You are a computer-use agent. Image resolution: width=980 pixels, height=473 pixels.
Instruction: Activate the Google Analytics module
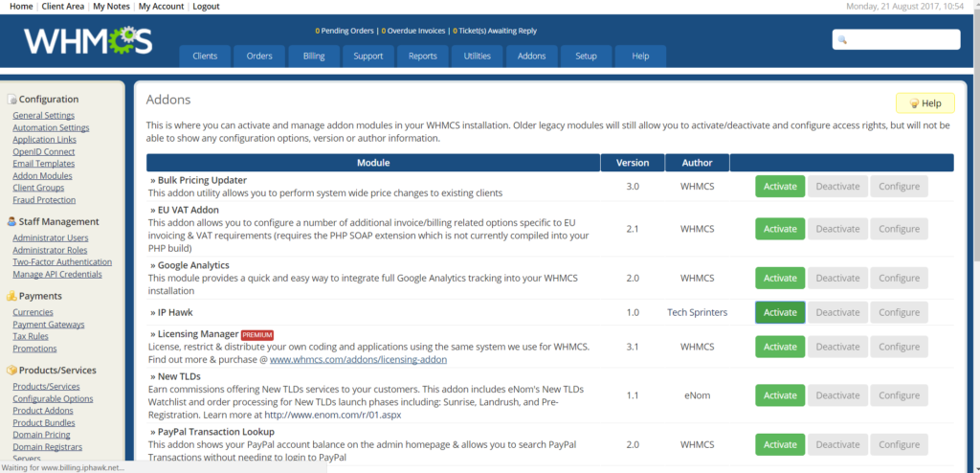point(780,279)
